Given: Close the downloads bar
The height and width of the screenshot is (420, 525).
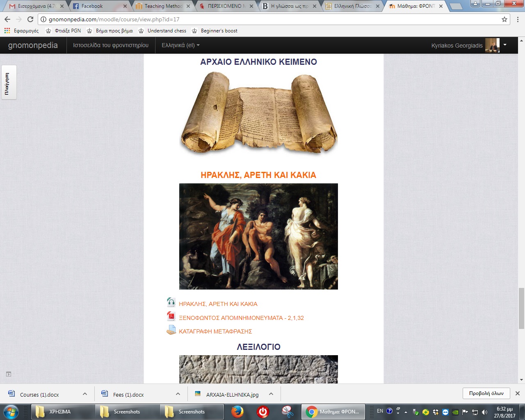Looking at the screenshot, I should [518, 393].
